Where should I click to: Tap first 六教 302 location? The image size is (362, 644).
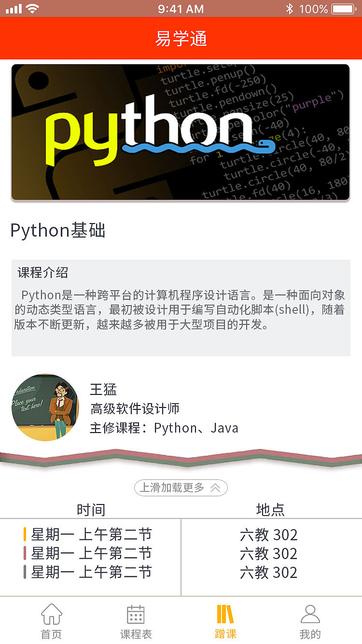click(x=269, y=535)
